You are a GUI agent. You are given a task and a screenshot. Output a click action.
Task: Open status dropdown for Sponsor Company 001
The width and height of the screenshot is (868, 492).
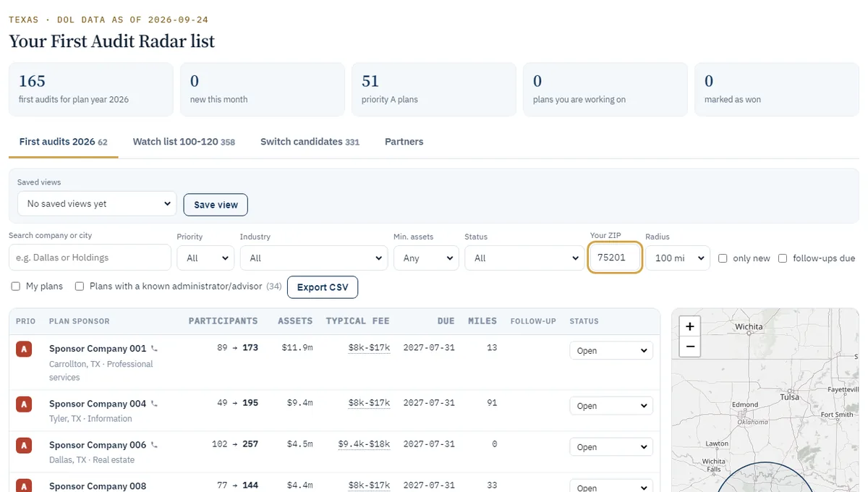pyautogui.click(x=611, y=350)
